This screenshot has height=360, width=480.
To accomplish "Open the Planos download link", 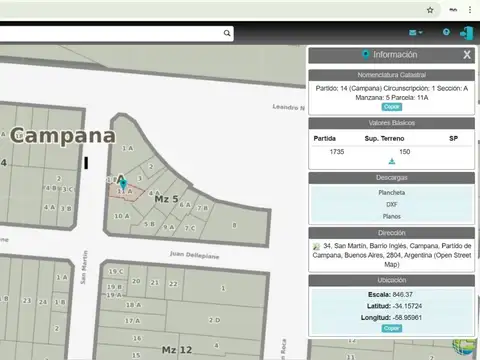I will 392,216.
